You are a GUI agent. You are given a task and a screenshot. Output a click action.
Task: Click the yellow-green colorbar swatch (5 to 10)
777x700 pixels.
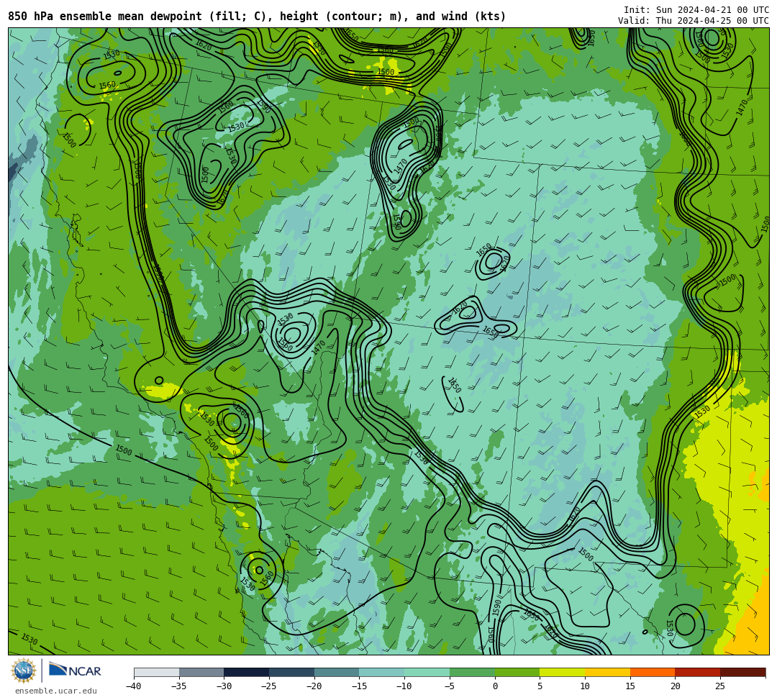563,672
